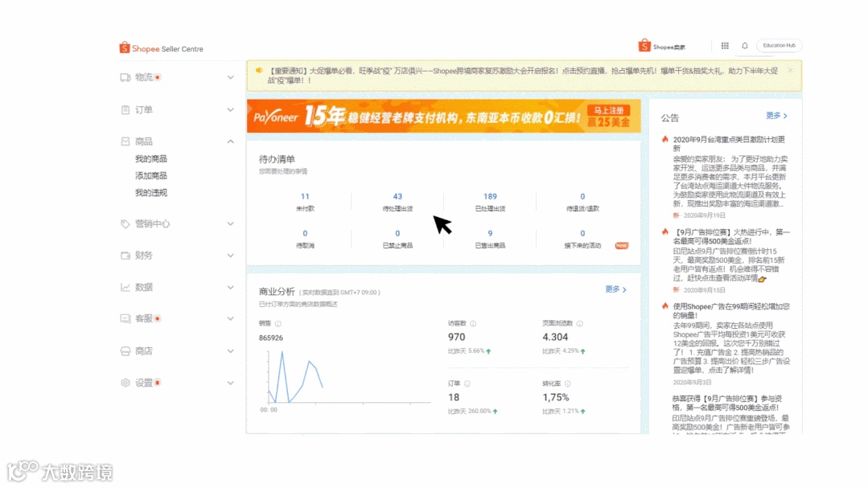Open 添加商品 submenu item
The width and height of the screenshot is (868, 488).
[x=151, y=175]
